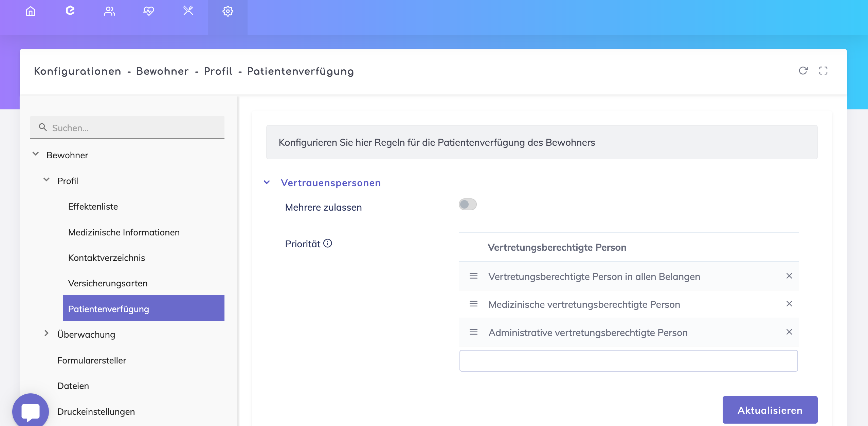868x426 pixels.
Task: Expand the panel with the fullscreen icon
Action: (823, 71)
